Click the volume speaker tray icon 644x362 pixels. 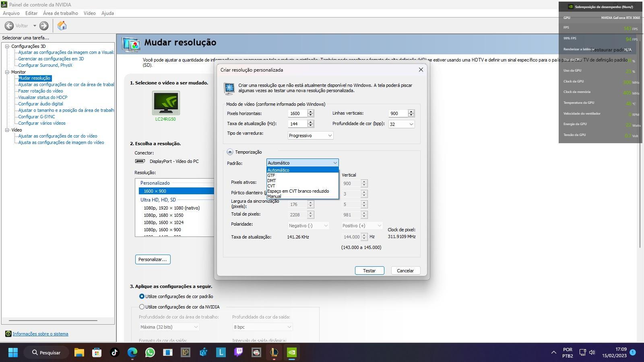(592, 353)
